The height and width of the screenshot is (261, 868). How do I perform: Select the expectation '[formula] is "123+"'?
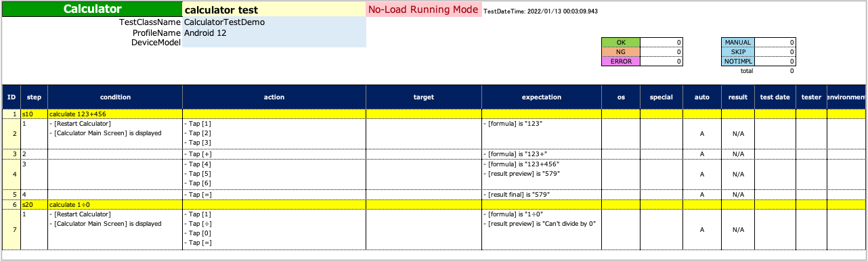tap(516, 154)
